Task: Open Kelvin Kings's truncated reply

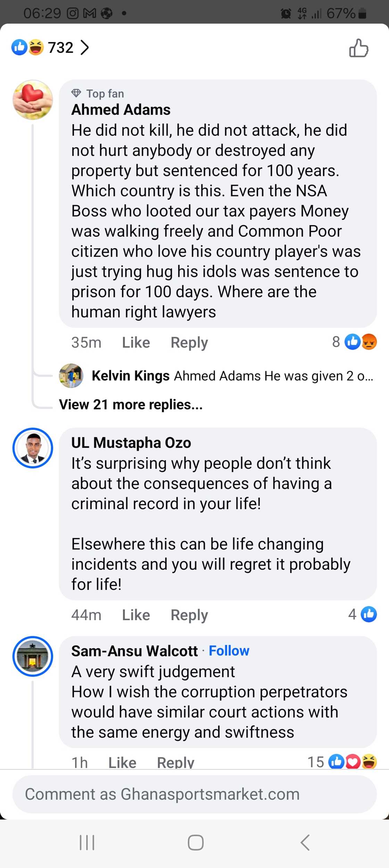Action: pyautogui.click(x=243, y=375)
